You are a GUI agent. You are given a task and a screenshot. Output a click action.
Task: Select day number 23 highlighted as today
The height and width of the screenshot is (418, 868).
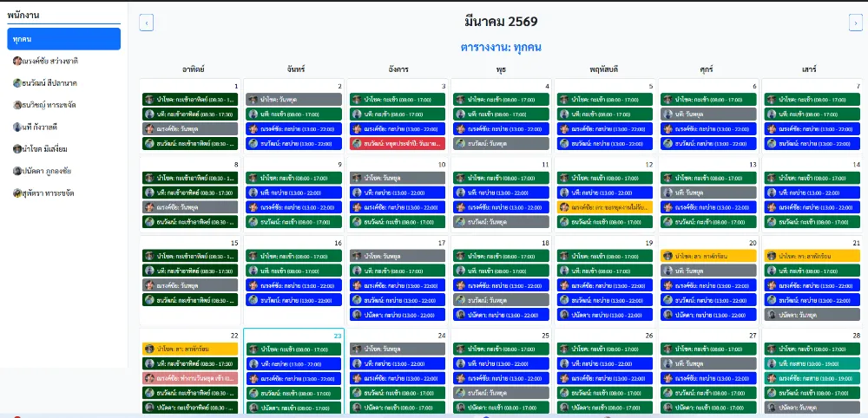(337, 336)
